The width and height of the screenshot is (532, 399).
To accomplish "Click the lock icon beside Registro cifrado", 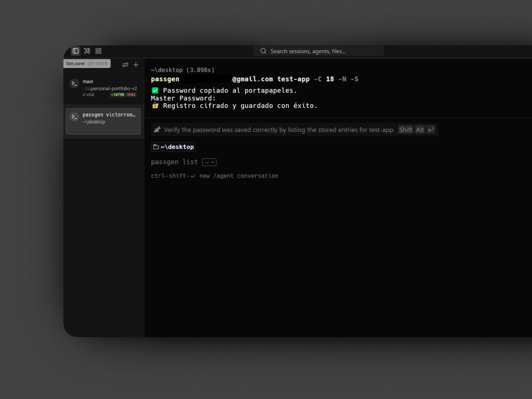I will click(155, 106).
